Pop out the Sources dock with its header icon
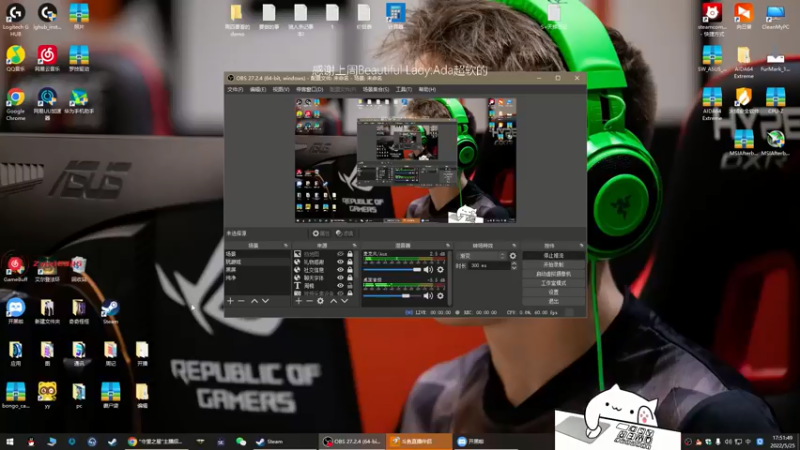The image size is (800, 450). [354, 245]
